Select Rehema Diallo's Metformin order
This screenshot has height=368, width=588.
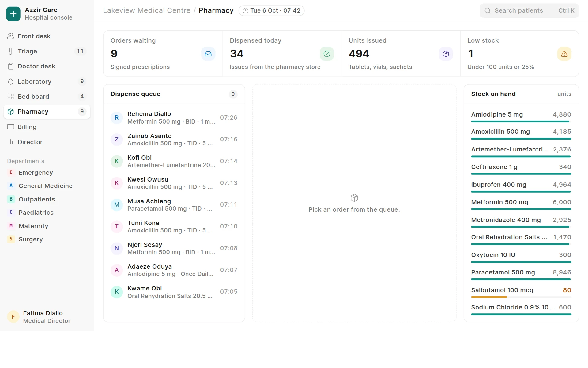[174, 118]
